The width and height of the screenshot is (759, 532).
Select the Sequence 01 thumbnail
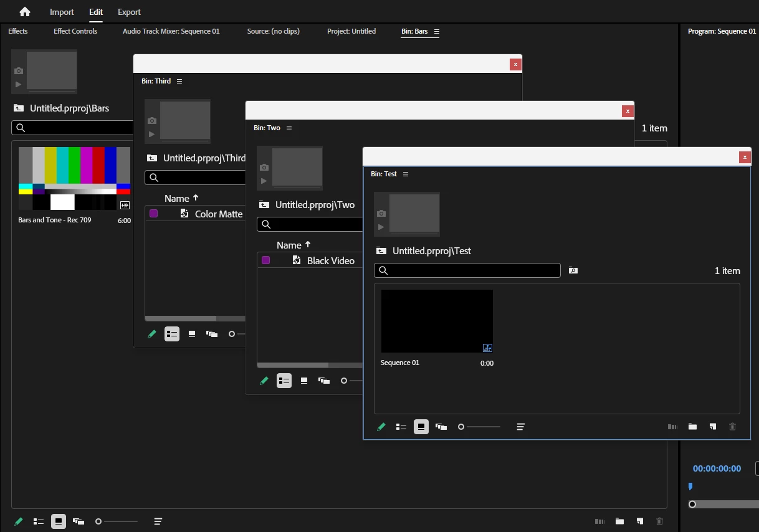pos(437,321)
